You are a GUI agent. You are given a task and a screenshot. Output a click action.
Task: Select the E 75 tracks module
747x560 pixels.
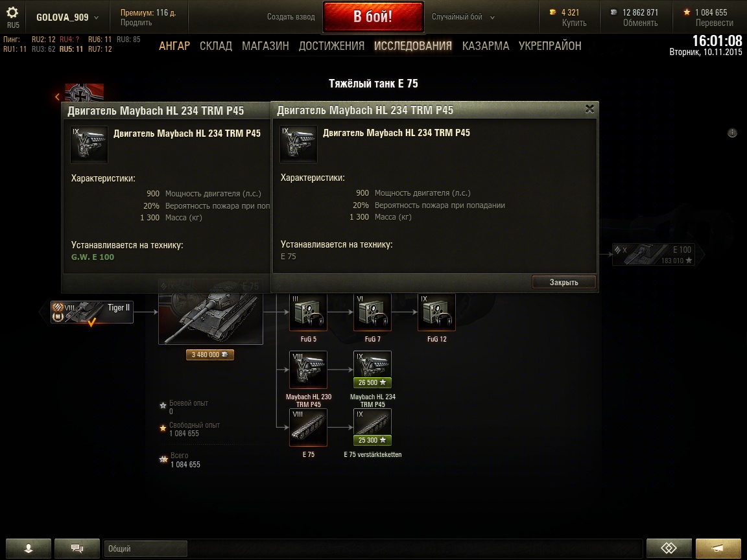[308, 427]
